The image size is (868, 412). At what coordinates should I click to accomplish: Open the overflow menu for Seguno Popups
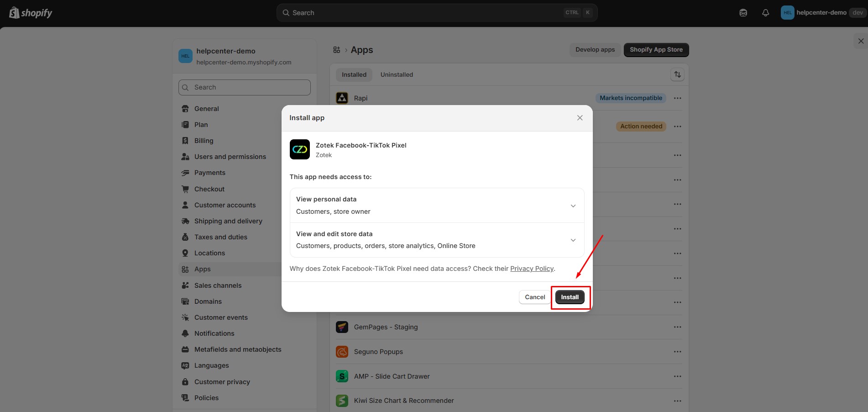(677, 352)
